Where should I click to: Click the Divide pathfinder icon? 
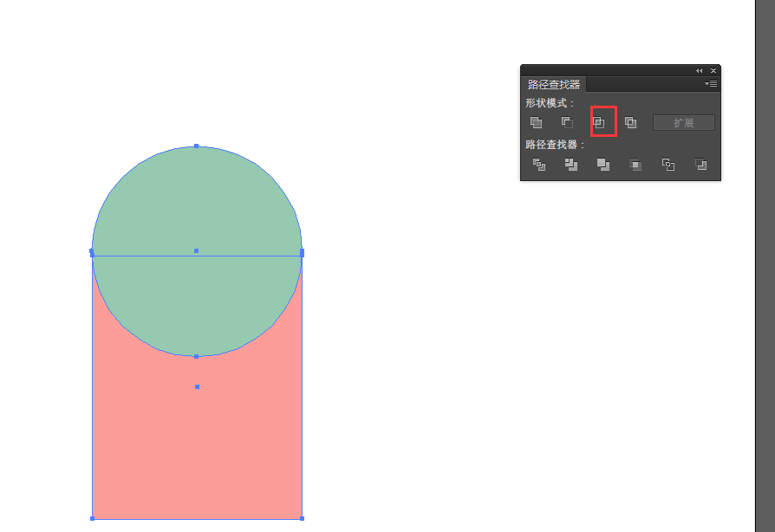[538, 164]
